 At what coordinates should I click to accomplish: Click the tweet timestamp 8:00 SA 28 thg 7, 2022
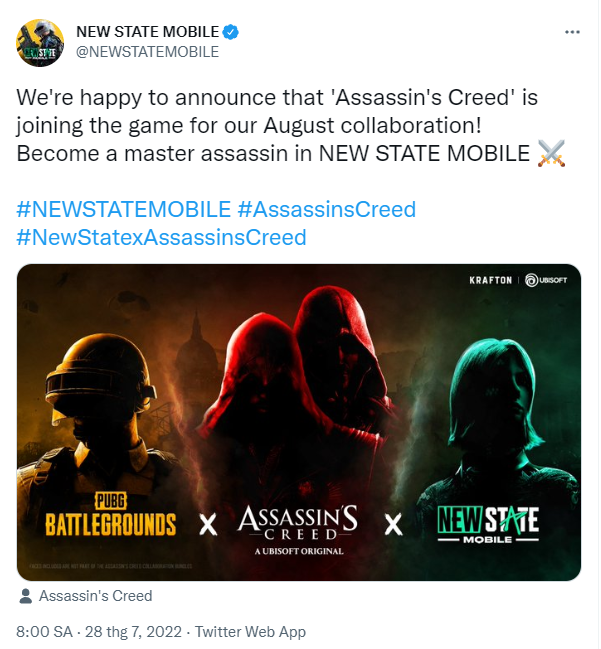pos(99,632)
